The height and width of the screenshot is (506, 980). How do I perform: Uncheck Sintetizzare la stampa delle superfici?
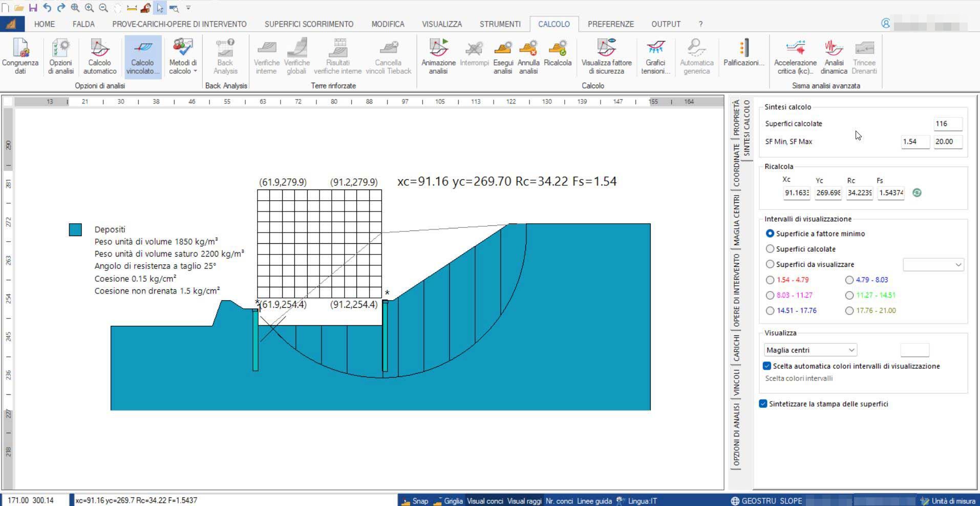(763, 404)
